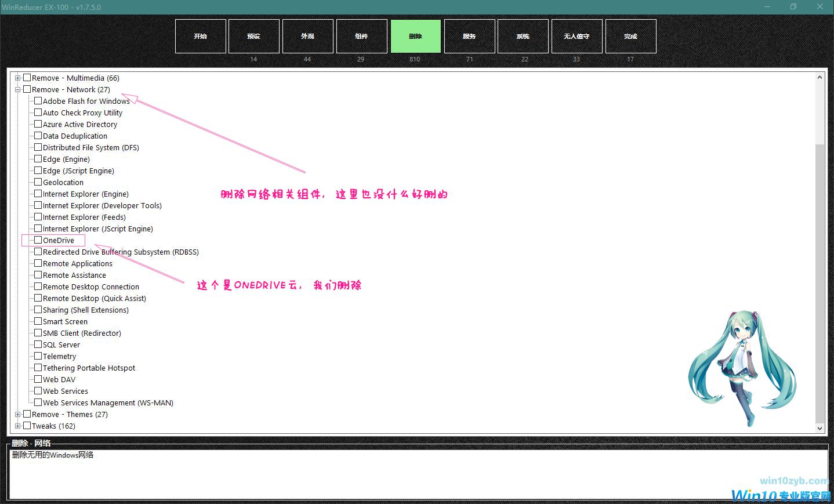The height and width of the screenshot is (504, 834).
Task: Expand the Tweaks node
Action: pos(18,426)
